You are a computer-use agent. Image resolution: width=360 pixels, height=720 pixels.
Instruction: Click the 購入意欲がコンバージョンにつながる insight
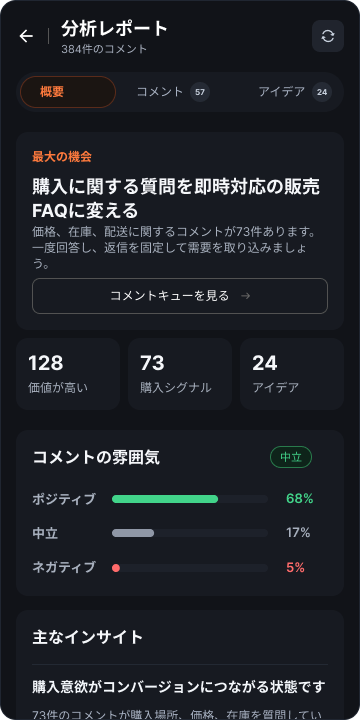point(179,687)
